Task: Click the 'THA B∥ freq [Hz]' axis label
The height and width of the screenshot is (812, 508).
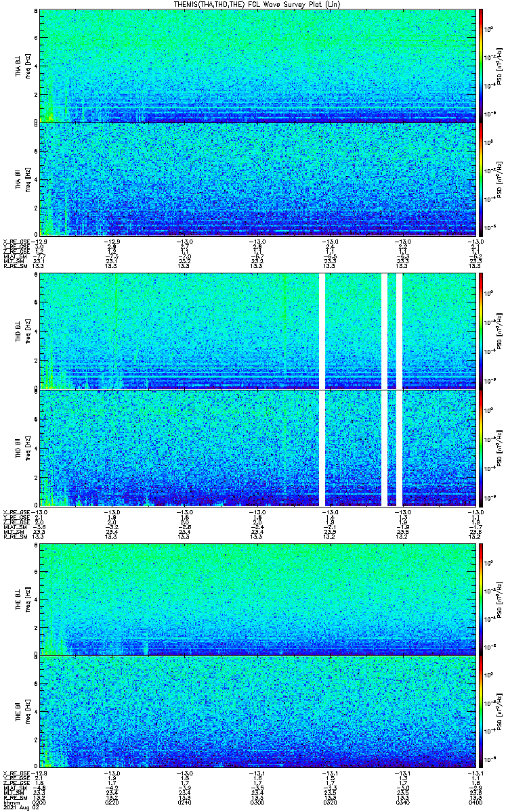Action: pyautogui.click(x=22, y=179)
